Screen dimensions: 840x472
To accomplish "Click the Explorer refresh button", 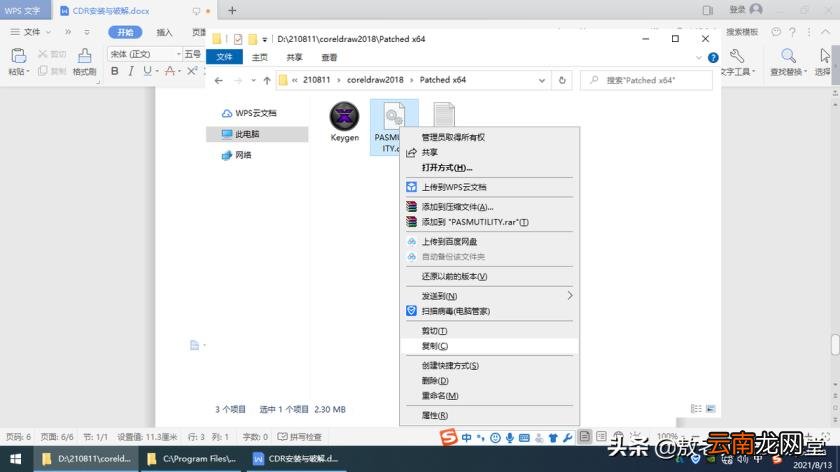I will (x=562, y=80).
